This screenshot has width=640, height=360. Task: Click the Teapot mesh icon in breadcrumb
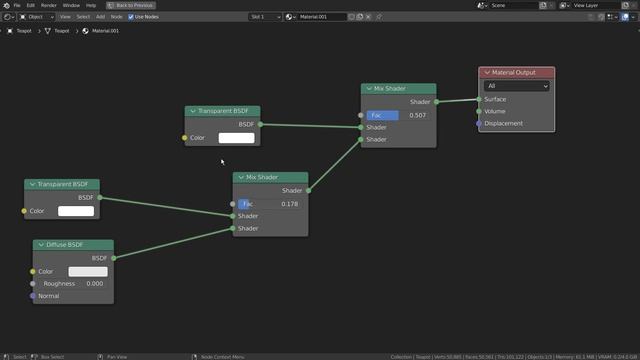click(48, 31)
